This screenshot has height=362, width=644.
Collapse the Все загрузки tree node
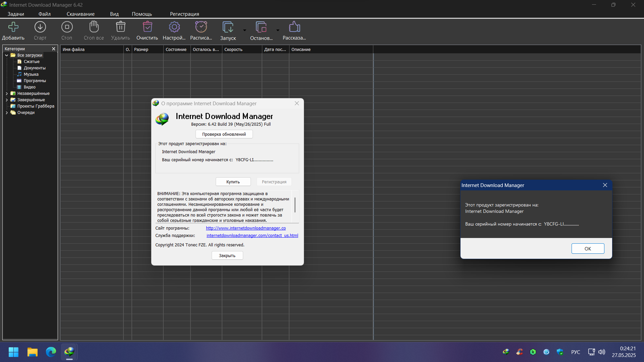[x=7, y=55]
